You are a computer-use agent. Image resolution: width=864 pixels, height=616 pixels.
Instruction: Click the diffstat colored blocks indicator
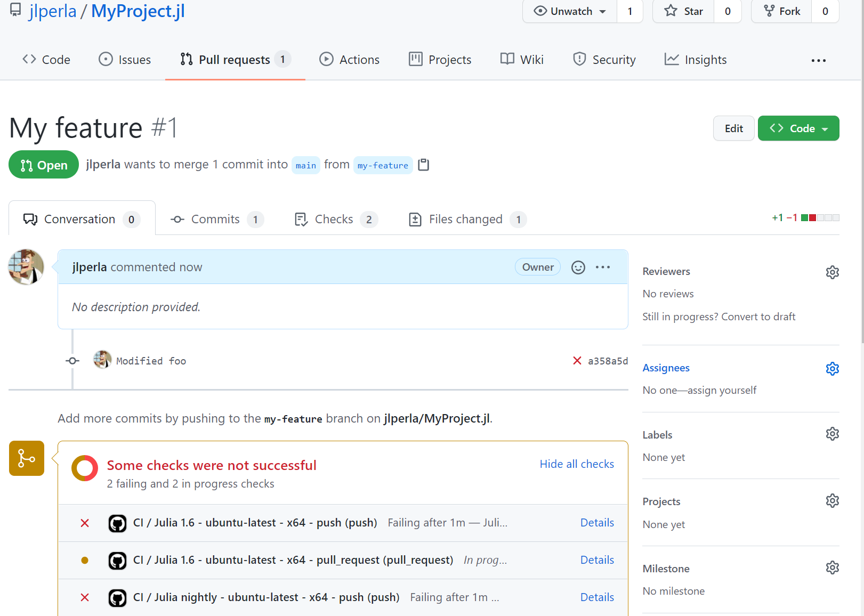point(820,218)
